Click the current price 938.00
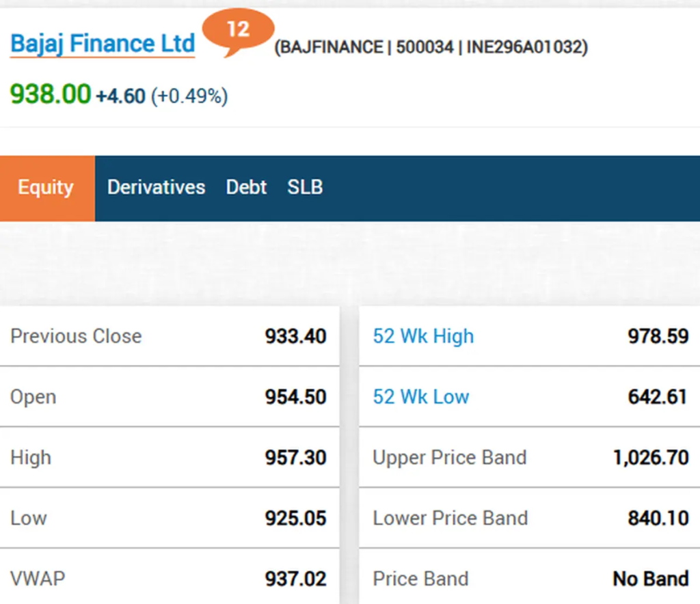Viewport: 700px width, 604px height. (x=51, y=94)
